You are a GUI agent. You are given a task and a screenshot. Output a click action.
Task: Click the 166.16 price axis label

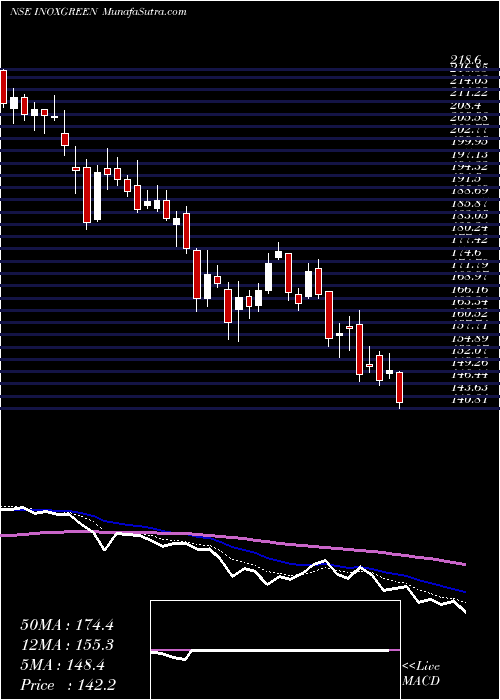(469, 290)
